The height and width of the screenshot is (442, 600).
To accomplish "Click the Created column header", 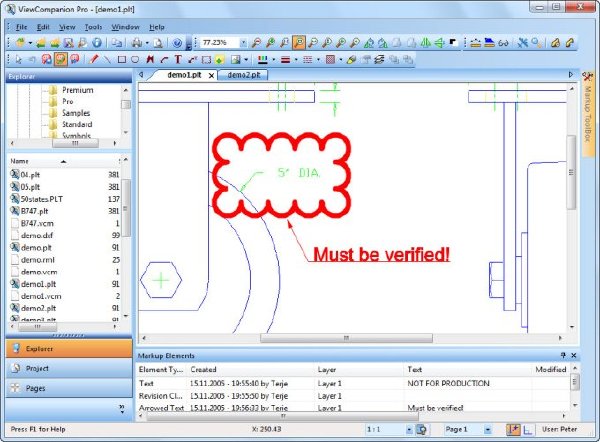I will pos(251,370).
